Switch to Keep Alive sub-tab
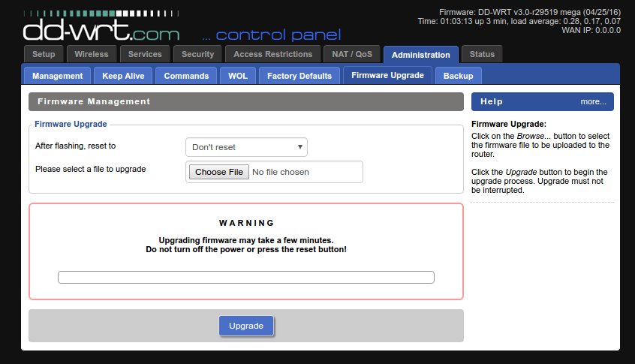635x364 pixels. (x=123, y=76)
